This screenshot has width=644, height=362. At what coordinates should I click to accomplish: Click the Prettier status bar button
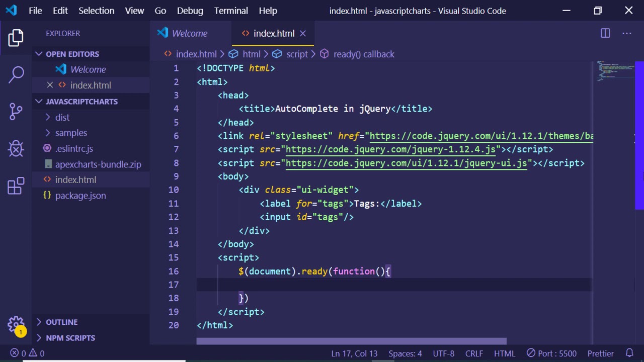[600, 353]
